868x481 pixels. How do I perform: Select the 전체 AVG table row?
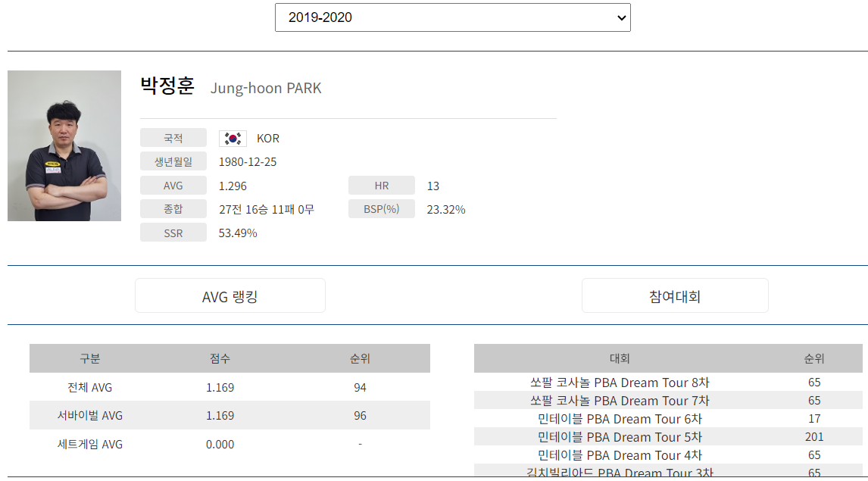229,386
